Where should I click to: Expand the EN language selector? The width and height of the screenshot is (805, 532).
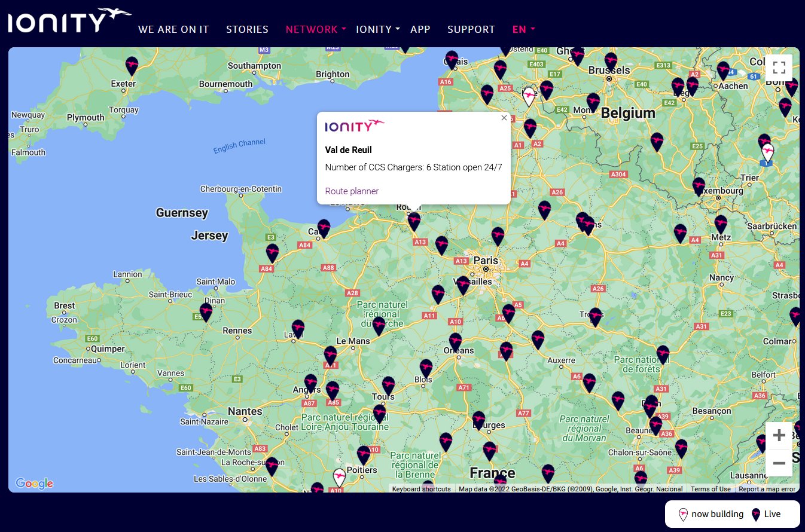pos(524,29)
